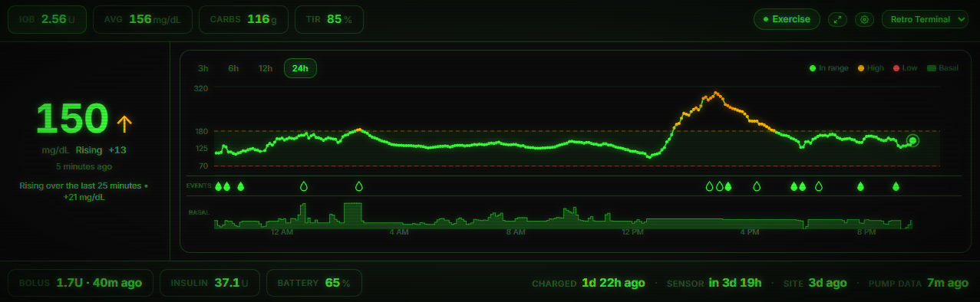Click the BOLUS 1.7U 40m ago pill

(81, 283)
